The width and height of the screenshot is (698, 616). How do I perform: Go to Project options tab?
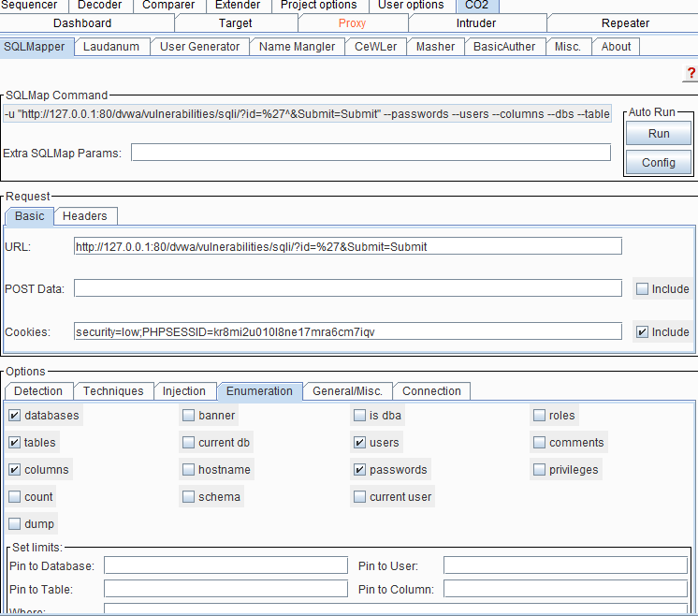pos(319,5)
